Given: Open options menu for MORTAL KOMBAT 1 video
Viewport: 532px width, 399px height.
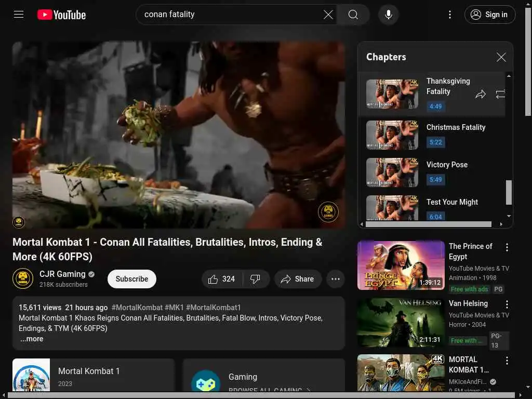Looking at the screenshot, I should point(507,361).
